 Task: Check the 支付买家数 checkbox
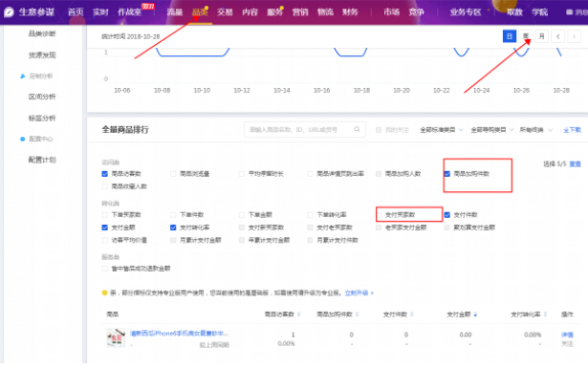[379, 215]
